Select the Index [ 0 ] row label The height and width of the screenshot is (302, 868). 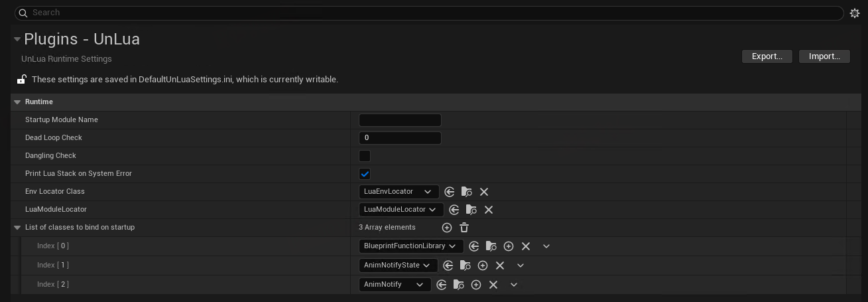click(x=53, y=246)
